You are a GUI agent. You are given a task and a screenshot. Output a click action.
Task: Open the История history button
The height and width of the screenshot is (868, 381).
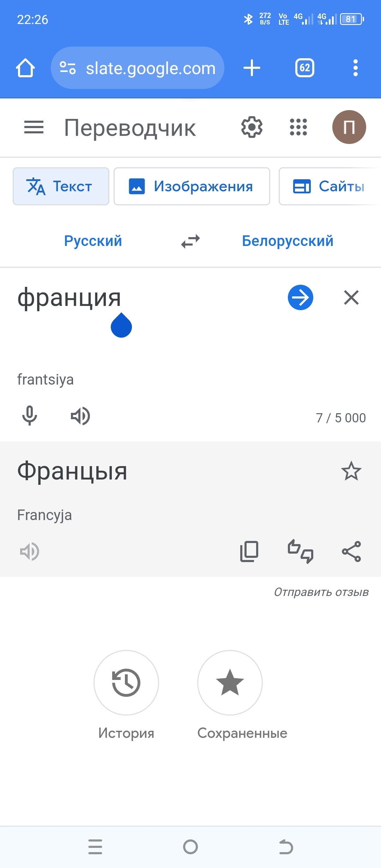click(126, 683)
